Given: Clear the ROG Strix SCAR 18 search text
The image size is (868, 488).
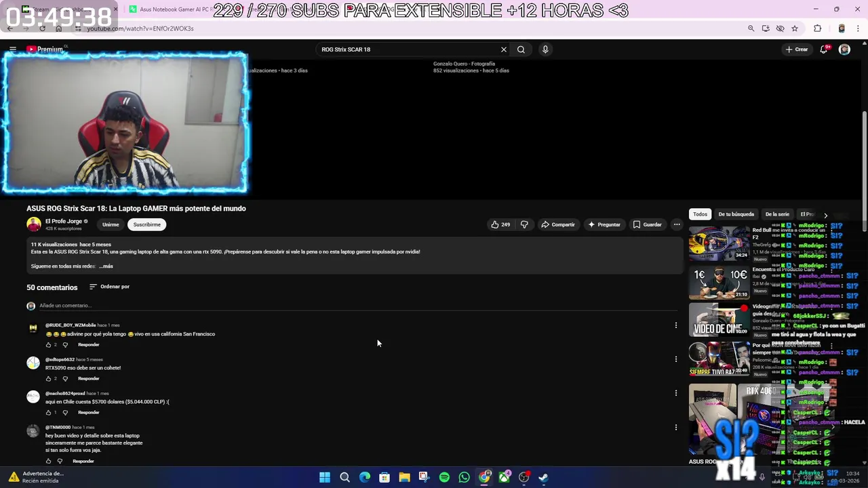Looking at the screenshot, I should point(503,49).
